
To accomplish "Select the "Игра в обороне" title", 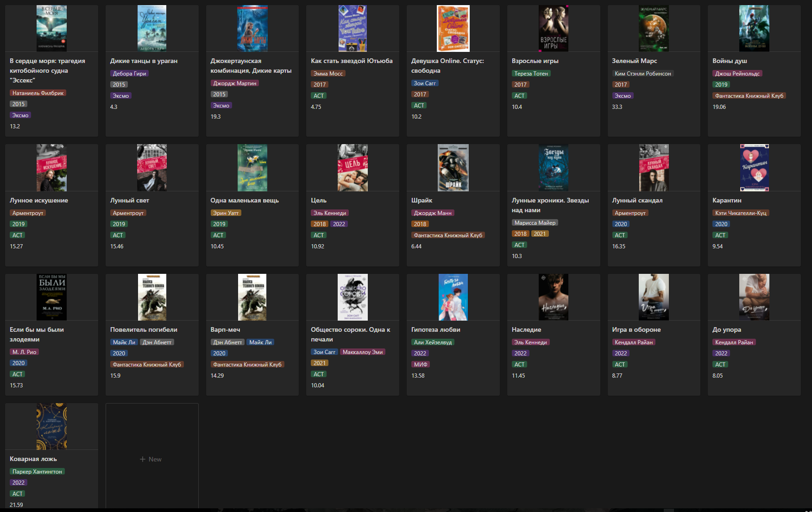I will pyautogui.click(x=636, y=329).
